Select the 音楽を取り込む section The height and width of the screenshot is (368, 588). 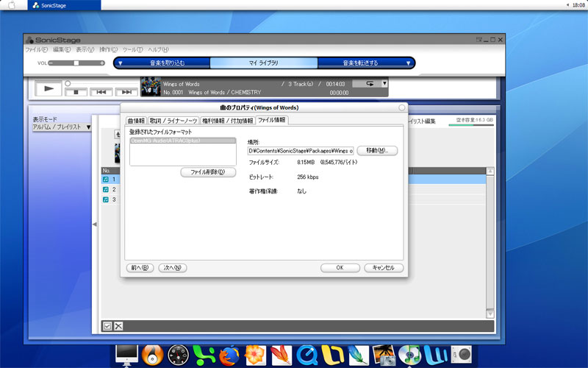point(168,63)
